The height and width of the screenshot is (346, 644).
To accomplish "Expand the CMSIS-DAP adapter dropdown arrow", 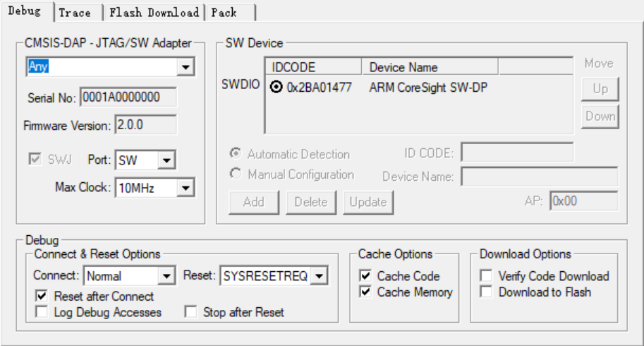I will pyautogui.click(x=186, y=67).
